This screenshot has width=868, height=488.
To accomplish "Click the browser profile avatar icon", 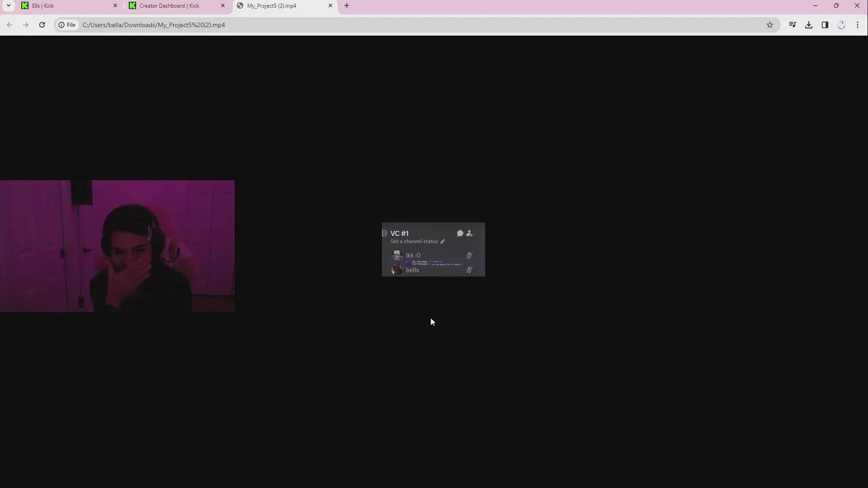I will click(841, 25).
